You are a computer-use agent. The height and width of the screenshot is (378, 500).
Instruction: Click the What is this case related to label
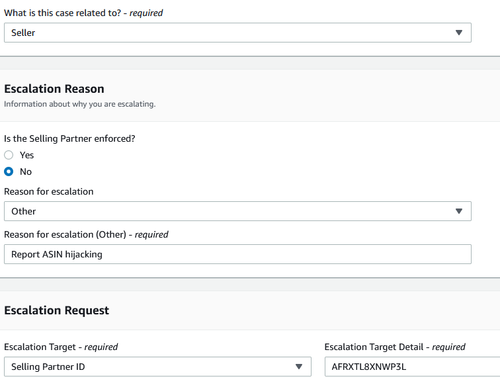click(x=83, y=13)
